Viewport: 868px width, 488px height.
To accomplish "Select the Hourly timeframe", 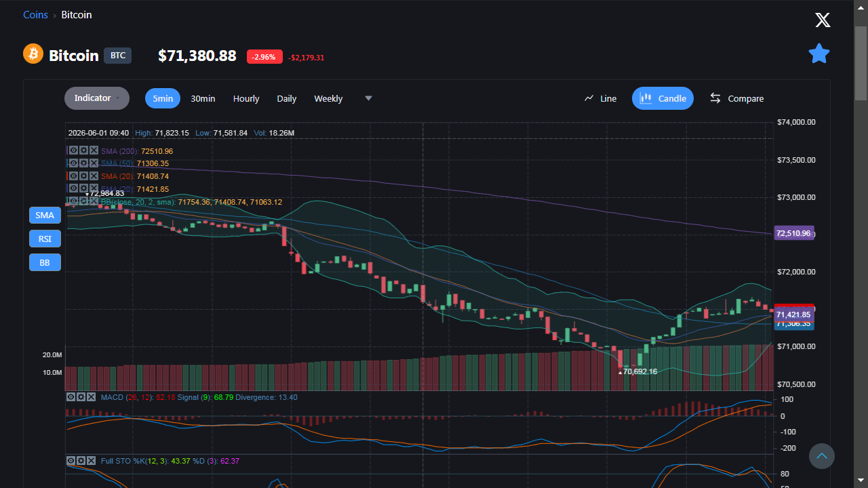I will pos(246,98).
